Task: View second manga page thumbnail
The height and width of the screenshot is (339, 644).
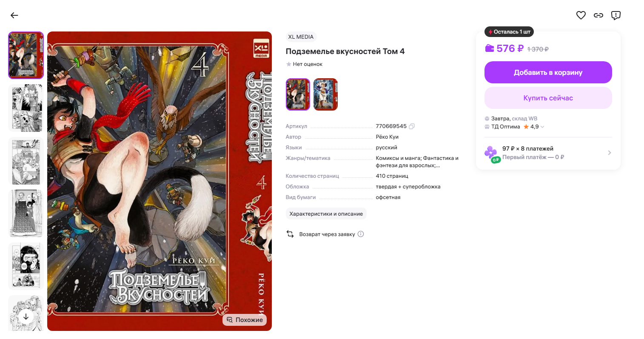Action: click(26, 108)
